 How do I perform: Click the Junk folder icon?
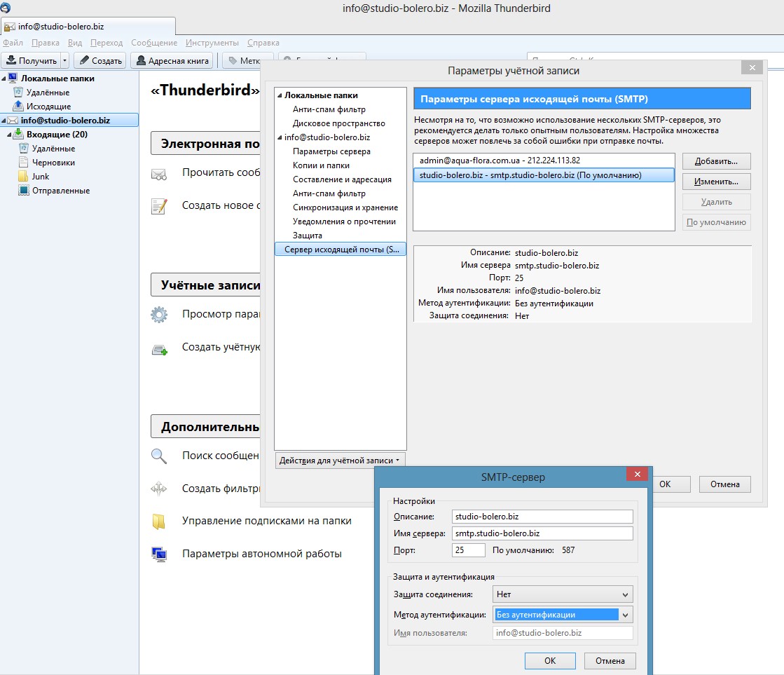coord(23,176)
